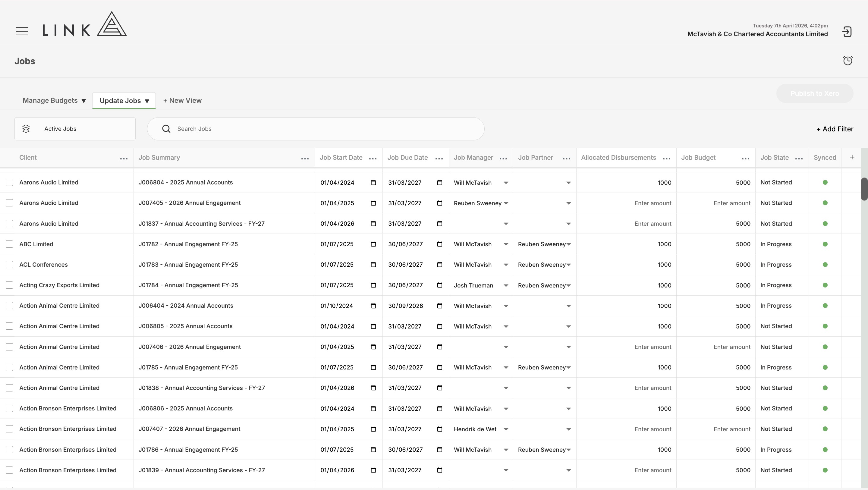Open Job State column options
The height and width of the screenshot is (490, 868).
[x=799, y=159]
